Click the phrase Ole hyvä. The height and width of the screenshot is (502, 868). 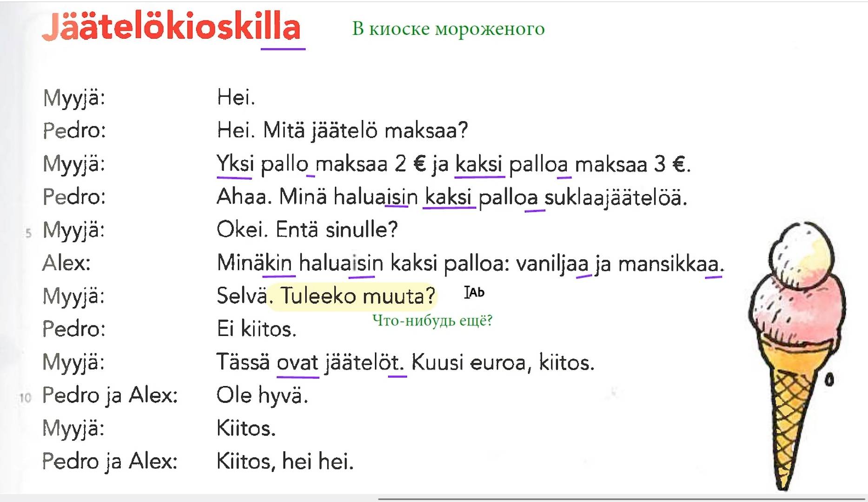click(262, 396)
